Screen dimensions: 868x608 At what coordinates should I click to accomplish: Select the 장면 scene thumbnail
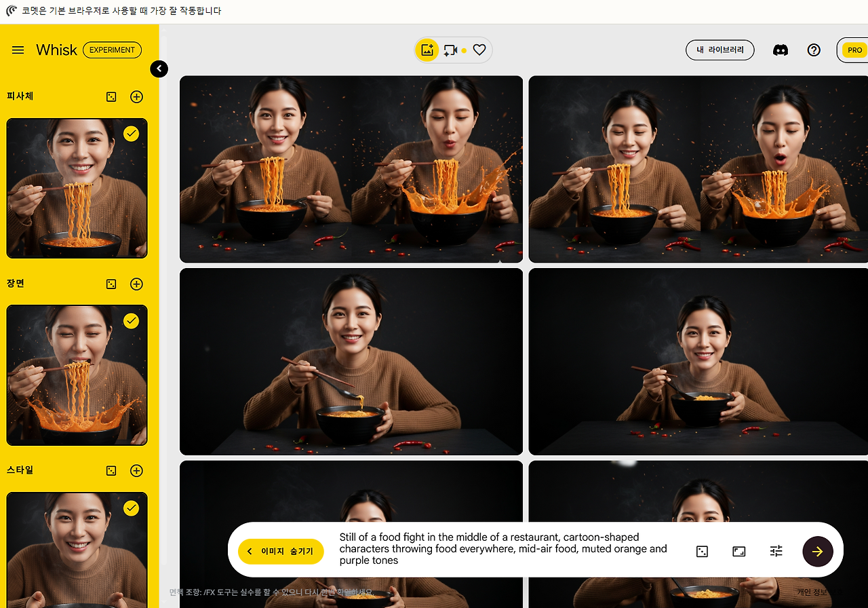click(x=77, y=375)
